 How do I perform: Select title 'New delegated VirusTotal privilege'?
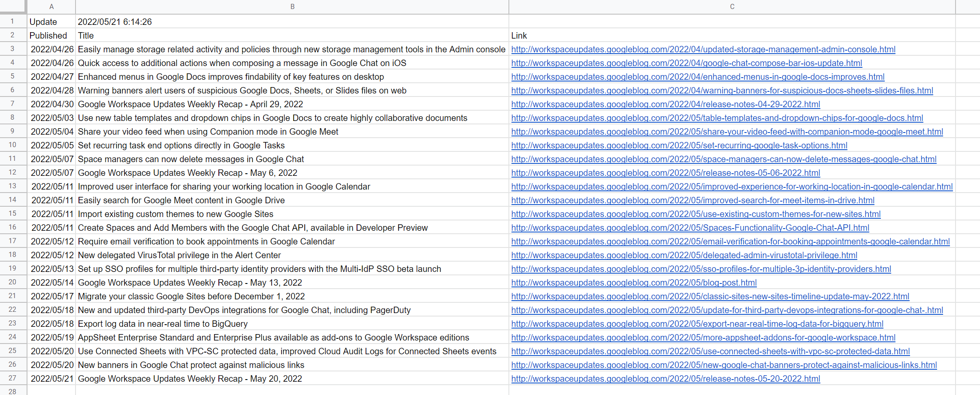tap(292, 255)
